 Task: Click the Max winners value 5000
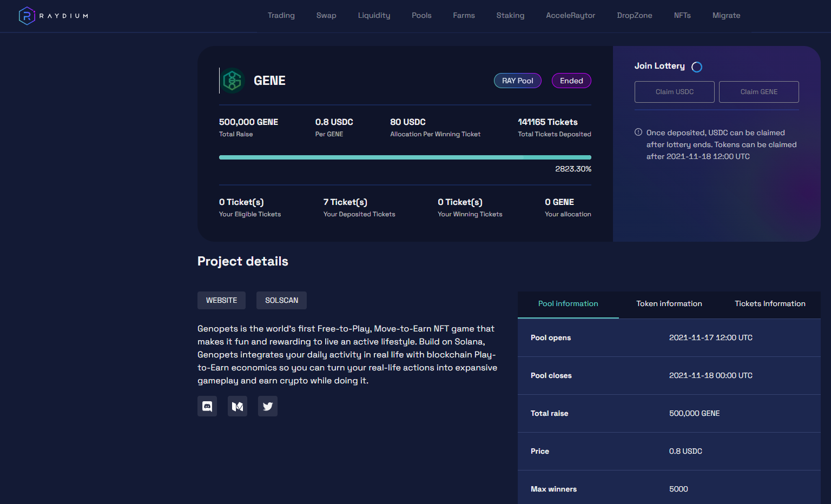click(678, 489)
